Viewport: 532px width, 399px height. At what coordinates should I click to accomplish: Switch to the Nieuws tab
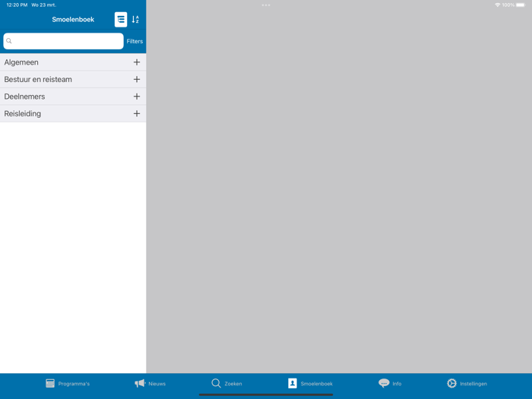click(157, 384)
